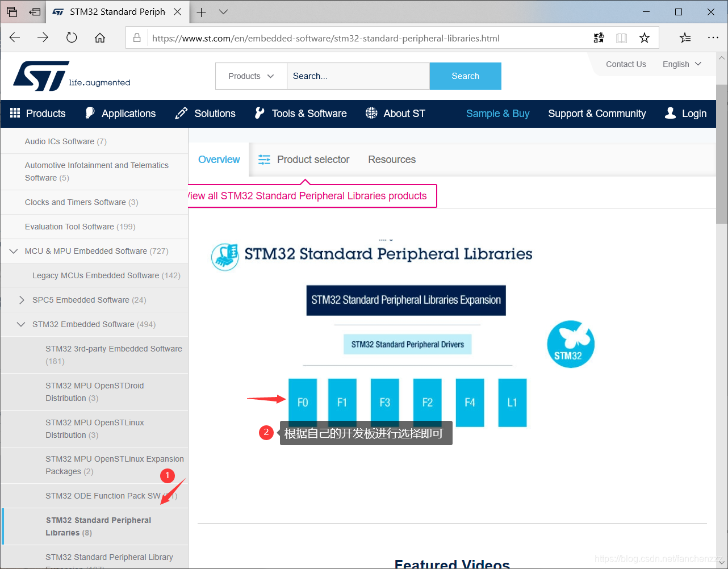
Task: Select the F4 series block
Action: 470,403
